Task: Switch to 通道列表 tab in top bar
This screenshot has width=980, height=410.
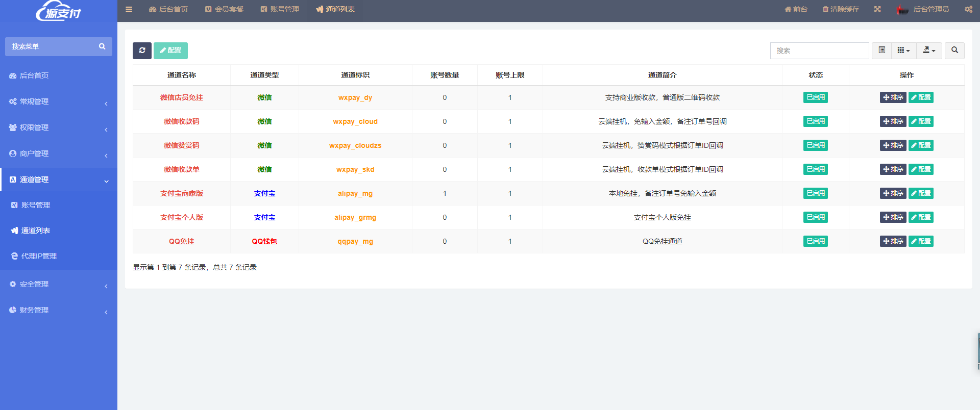Action: pyautogui.click(x=335, y=9)
